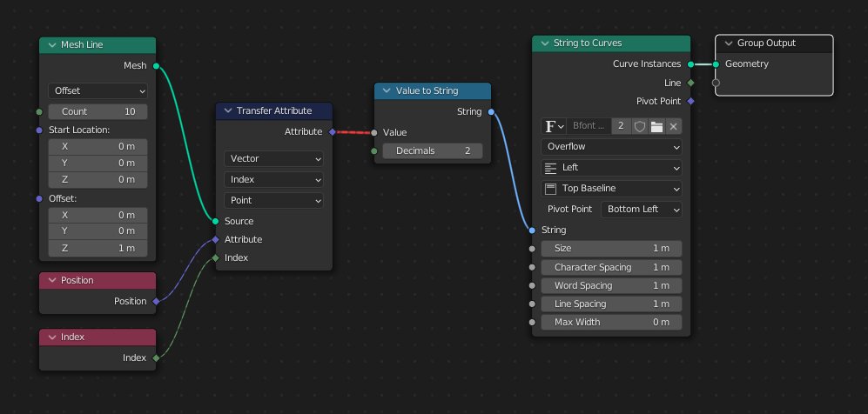Viewport: 868px width, 414px height.
Task: Collapse the Index input node
Action: 52,337
